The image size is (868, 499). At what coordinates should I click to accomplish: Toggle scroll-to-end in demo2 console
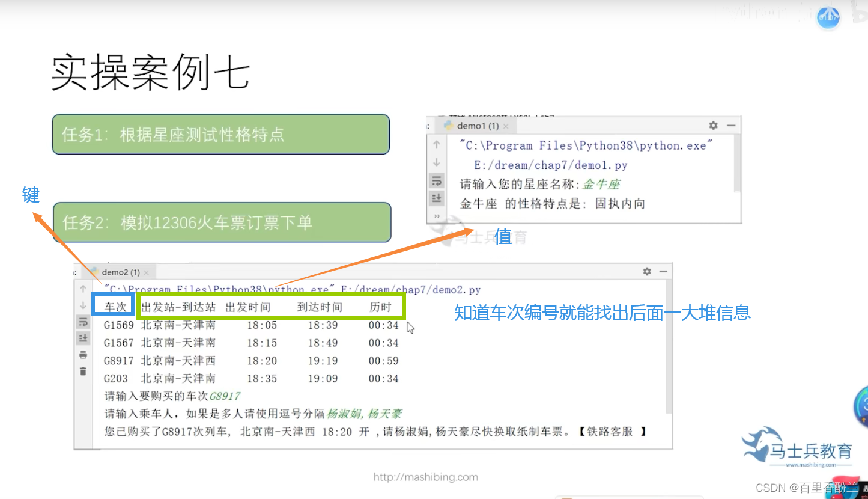[x=83, y=338]
